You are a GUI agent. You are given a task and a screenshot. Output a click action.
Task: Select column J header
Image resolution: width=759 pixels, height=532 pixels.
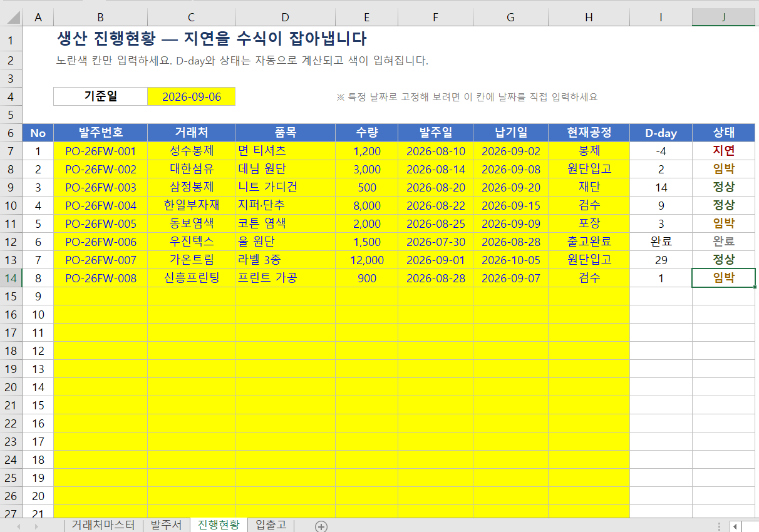coord(724,18)
